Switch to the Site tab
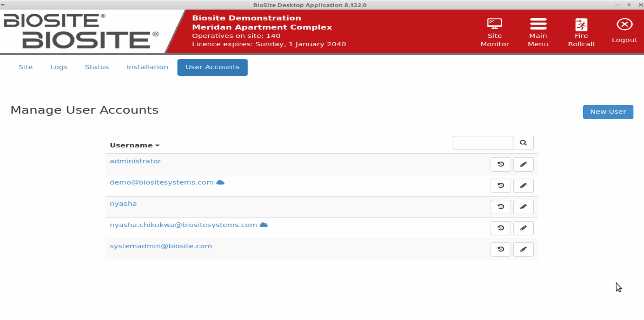Viewport: 644px width, 320px height. (x=25, y=67)
